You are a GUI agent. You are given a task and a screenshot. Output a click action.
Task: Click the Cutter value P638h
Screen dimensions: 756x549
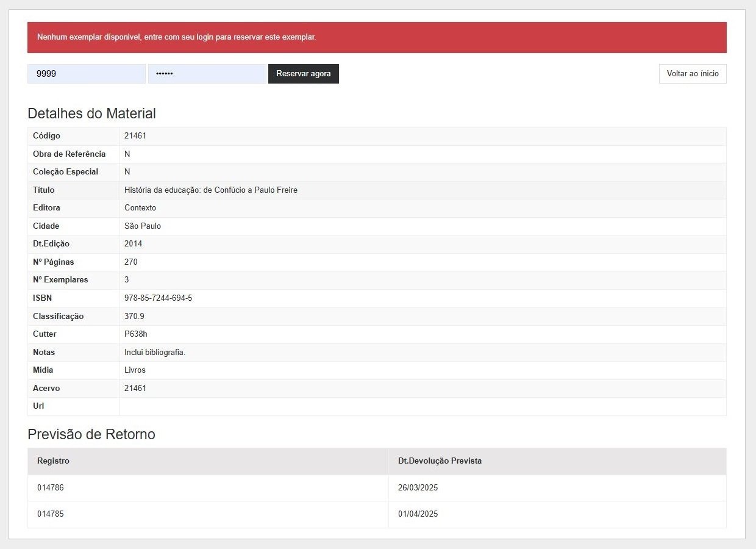click(135, 334)
